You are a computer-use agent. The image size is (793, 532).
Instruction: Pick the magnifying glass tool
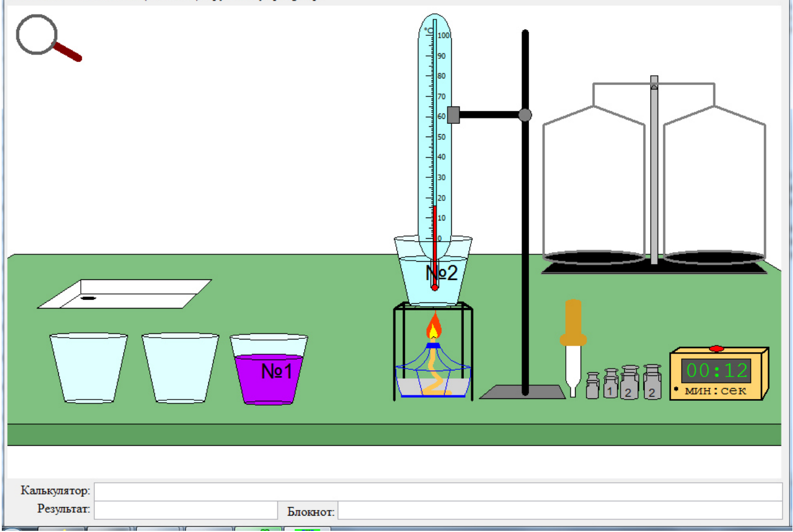coord(47,38)
